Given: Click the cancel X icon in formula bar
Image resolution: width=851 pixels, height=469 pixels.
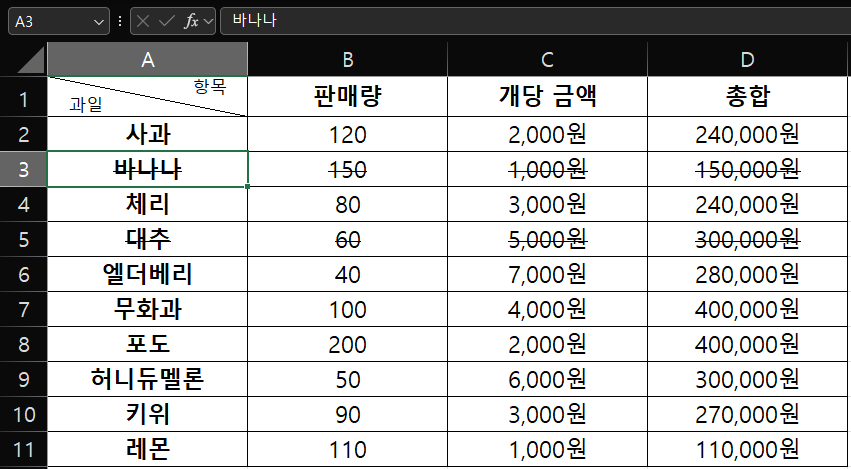Looking at the screenshot, I should point(143,21).
